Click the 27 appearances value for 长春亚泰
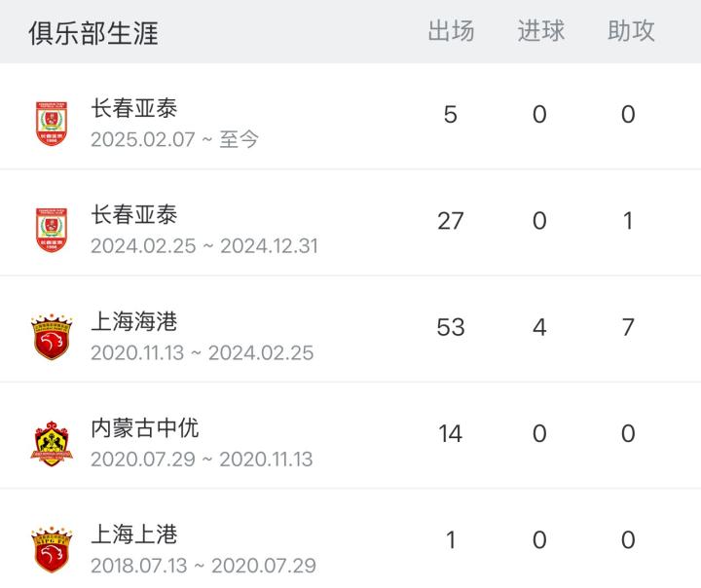 pos(451,221)
